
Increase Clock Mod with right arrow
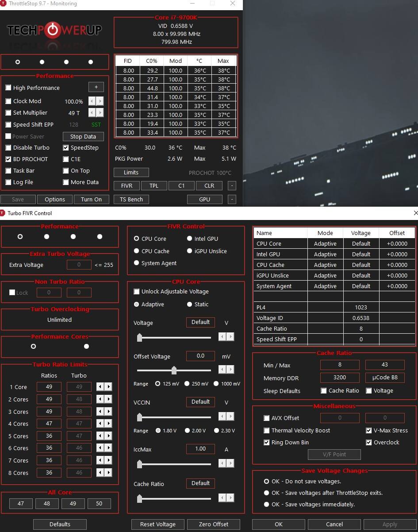(100, 101)
